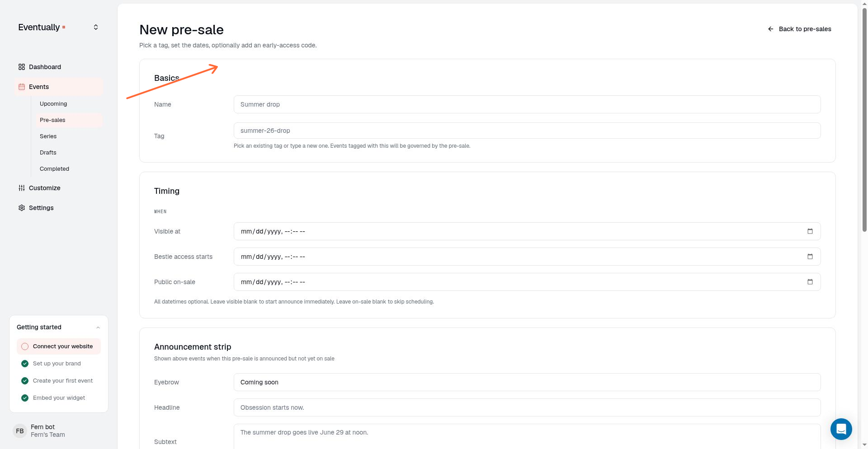Click Embed your widget step
The height and width of the screenshot is (449, 868).
tap(59, 398)
